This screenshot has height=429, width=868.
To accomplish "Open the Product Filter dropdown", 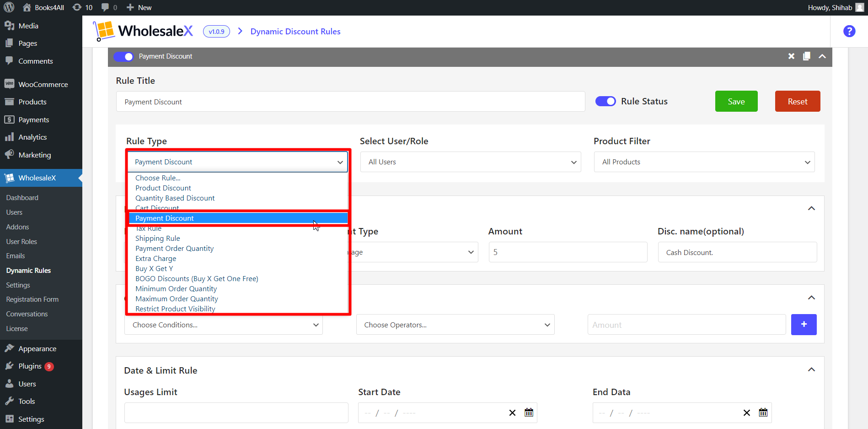I will (x=704, y=162).
